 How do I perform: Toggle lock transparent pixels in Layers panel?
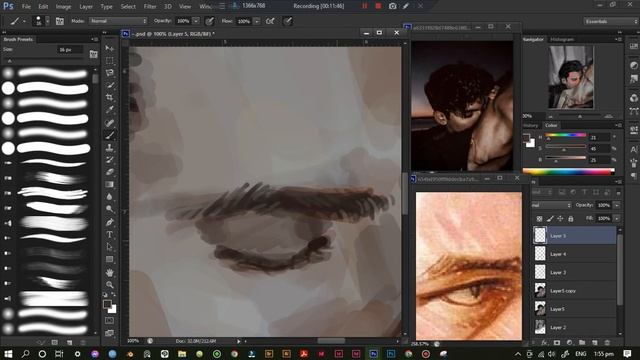(x=539, y=219)
